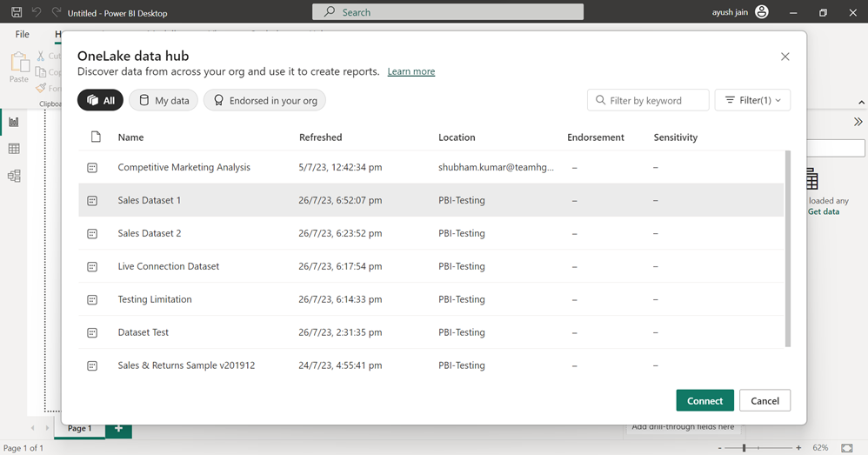Click dataset icon beside Dataset Test
868x455 pixels.
pyautogui.click(x=92, y=332)
